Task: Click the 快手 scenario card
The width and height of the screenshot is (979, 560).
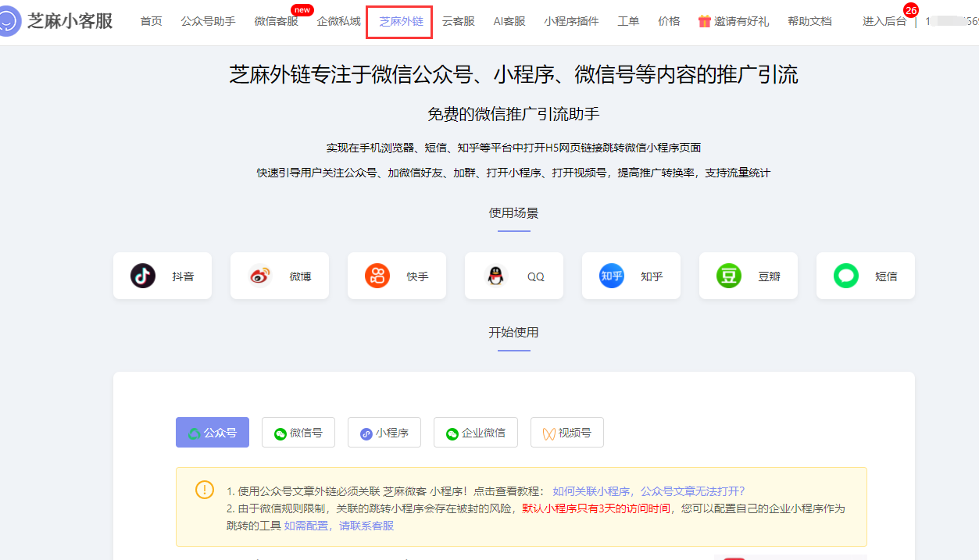Action: pyautogui.click(x=397, y=276)
